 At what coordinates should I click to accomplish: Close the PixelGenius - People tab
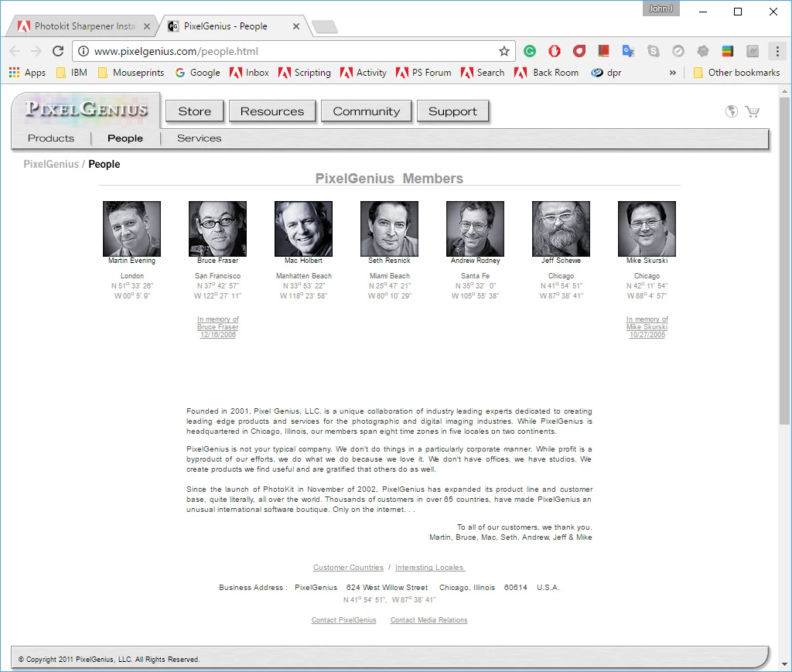296,26
